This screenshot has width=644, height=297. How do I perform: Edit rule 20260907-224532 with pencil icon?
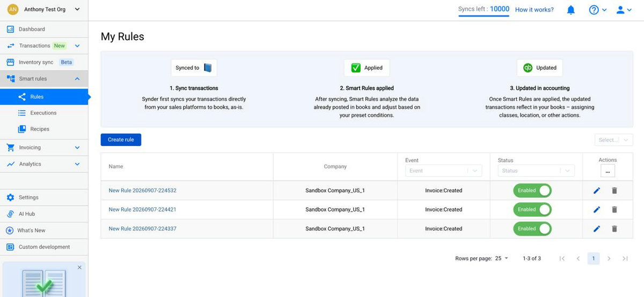click(597, 191)
